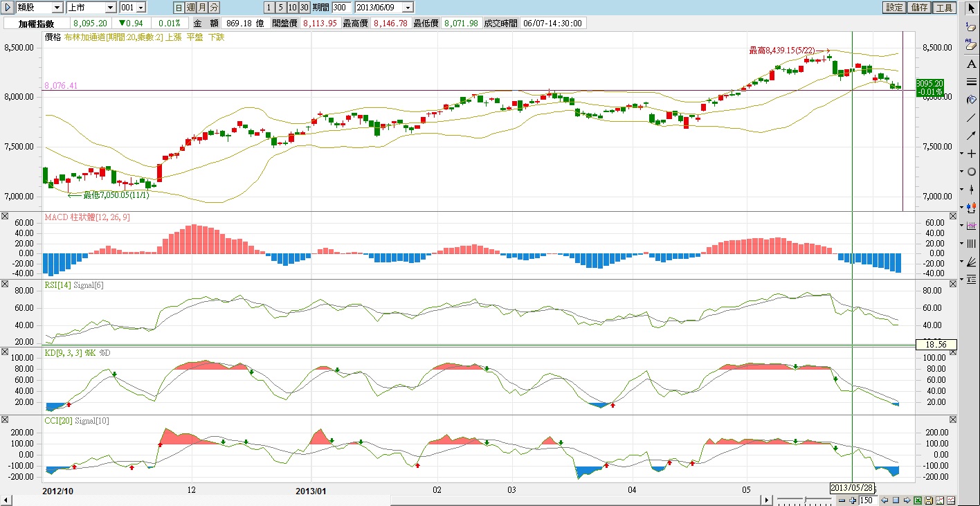Expand circle tool options arrow
The height and width of the screenshot is (506, 980).
click(961, 172)
